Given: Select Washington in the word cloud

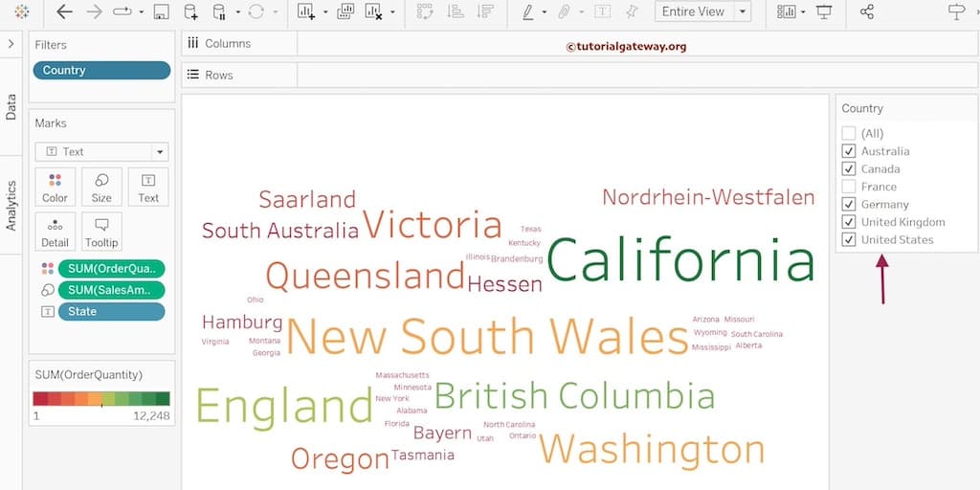Looking at the screenshot, I should tap(652, 450).
